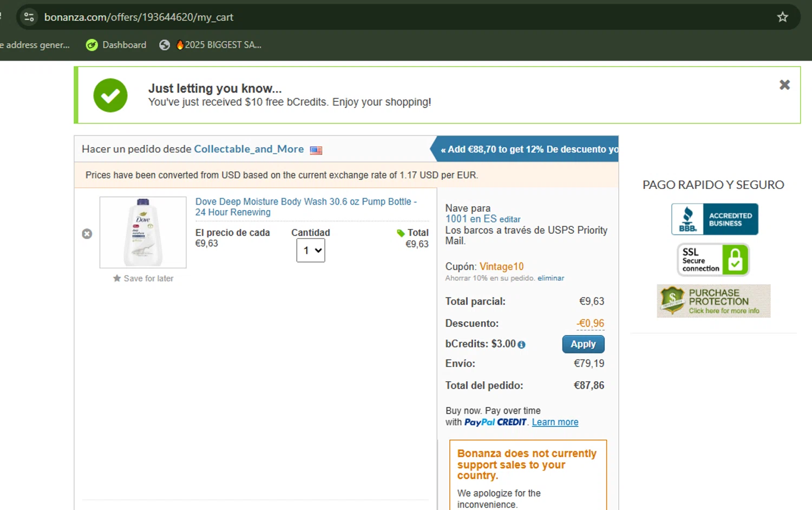Dismiss the bCredits notification banner
Image resolution: width=812 pixels, height=510 pixels.
coord(784,85)
